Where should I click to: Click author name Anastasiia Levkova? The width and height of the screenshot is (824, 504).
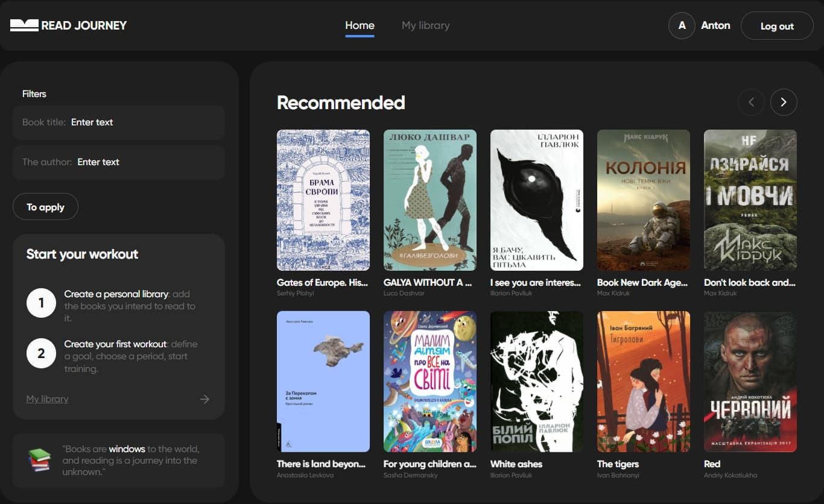305,475
